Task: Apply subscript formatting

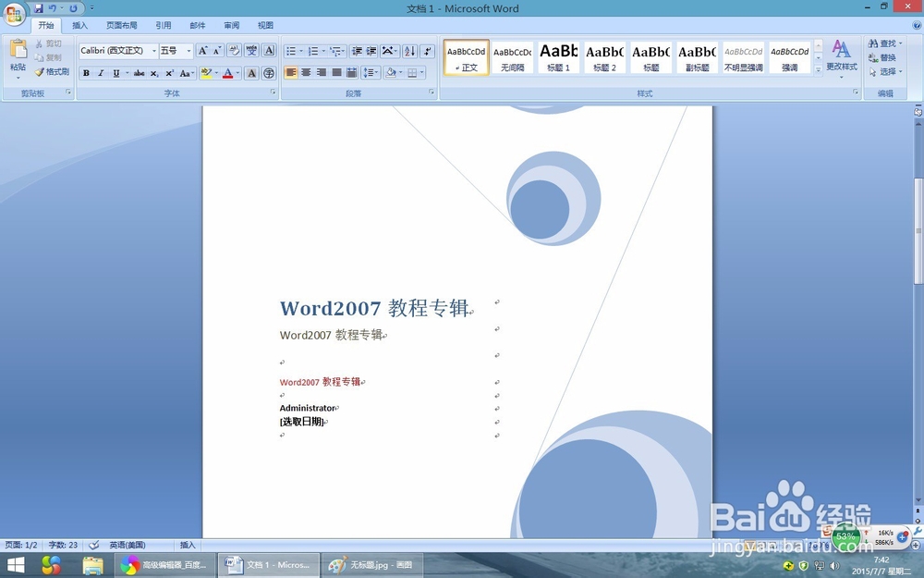Action: (x=154, y=73)
